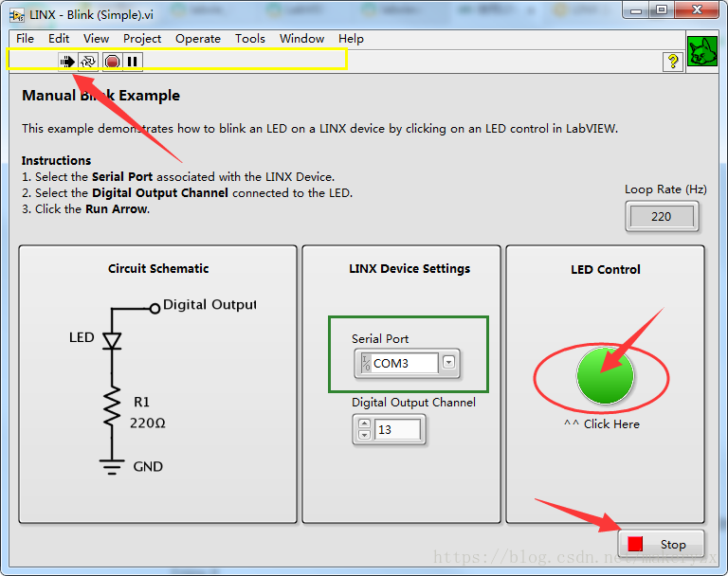Click the '^^ Click Here' label
Image resolution: width=728 pixels, height=576 pixels.
click(602, 424)
